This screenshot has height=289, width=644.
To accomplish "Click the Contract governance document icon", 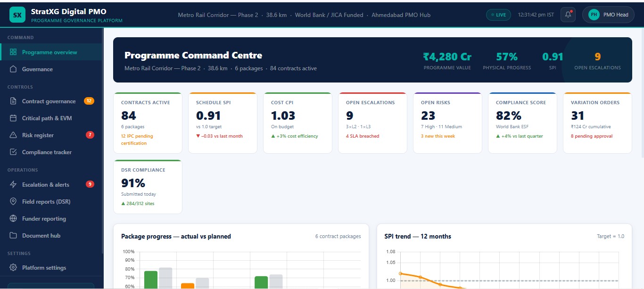I will point(13,101).
